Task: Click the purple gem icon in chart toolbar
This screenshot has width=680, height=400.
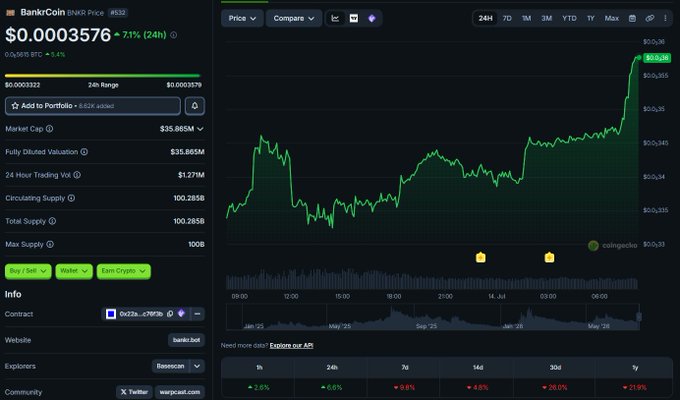Action: pyautogui.click(x=372, y=18)
